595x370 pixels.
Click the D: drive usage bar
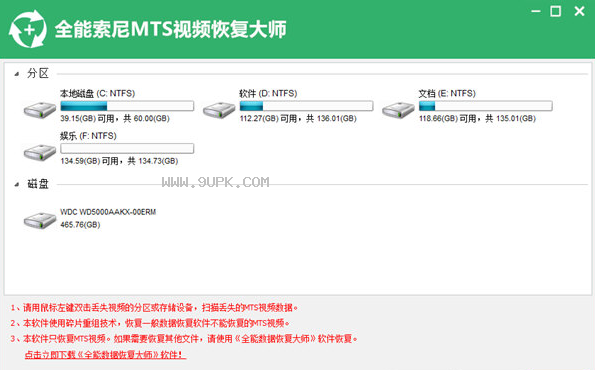coord(306,106)
